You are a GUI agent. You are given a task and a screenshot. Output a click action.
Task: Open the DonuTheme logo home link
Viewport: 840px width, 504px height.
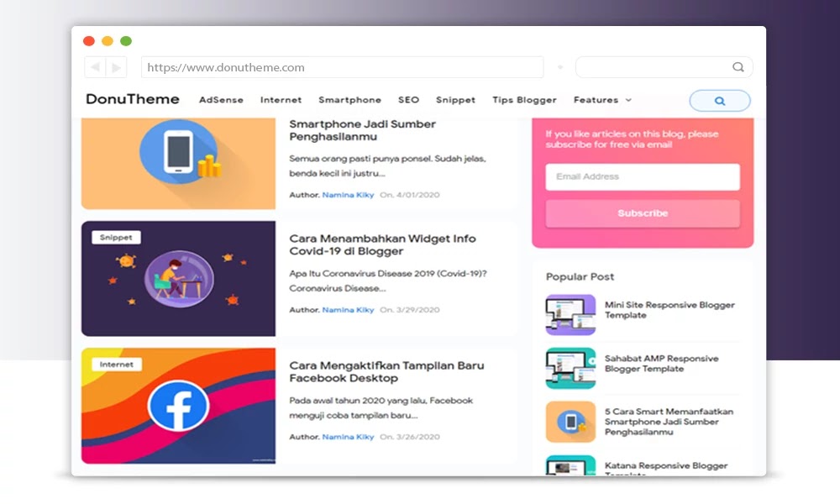pyautogui.click(x=133, y=99)
